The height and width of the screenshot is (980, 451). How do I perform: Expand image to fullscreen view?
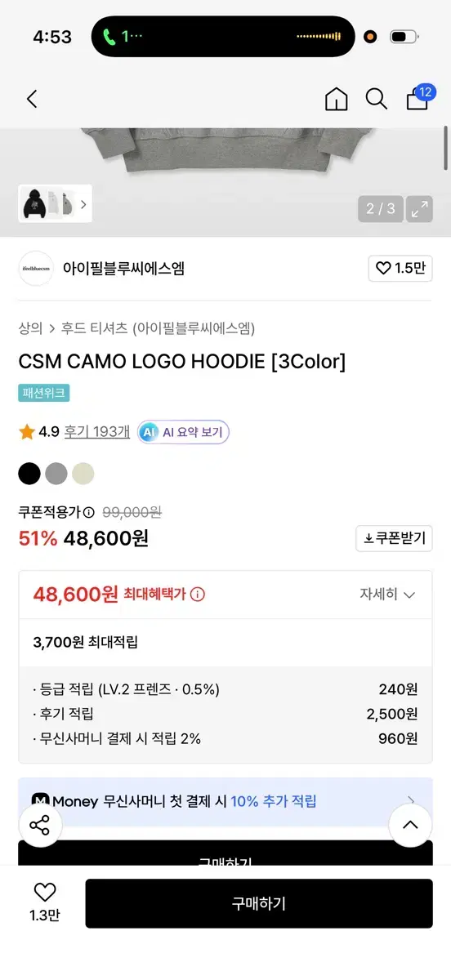point(420,209)
